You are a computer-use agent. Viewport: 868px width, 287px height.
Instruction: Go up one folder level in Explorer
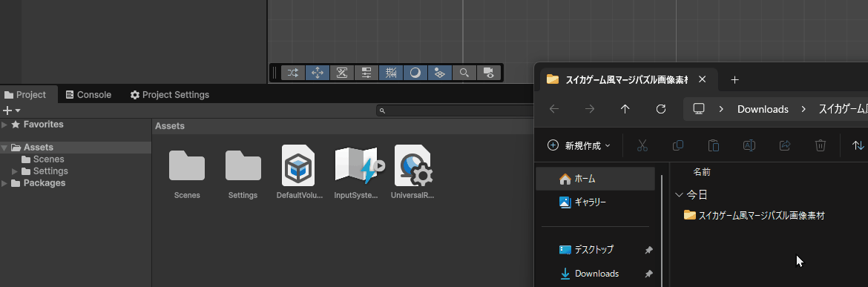tap(625, 109)
